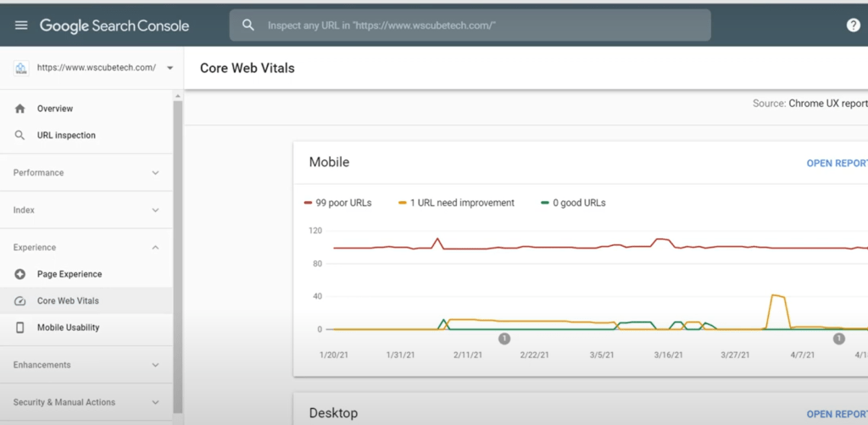Click the Index section label
The width and height of the screenshot is (868, 425).
(24, 210)
